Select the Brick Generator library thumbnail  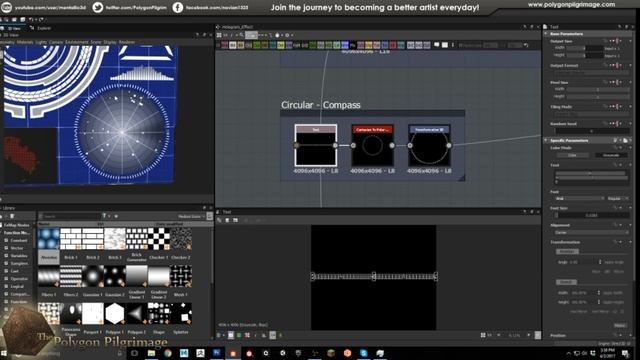click(x=137, y=239)
